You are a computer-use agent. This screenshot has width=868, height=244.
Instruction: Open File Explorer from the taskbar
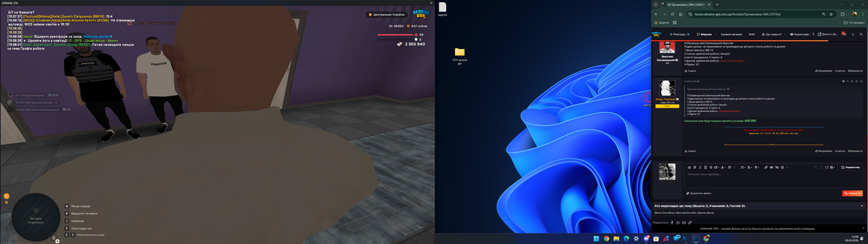click(616, 239)
